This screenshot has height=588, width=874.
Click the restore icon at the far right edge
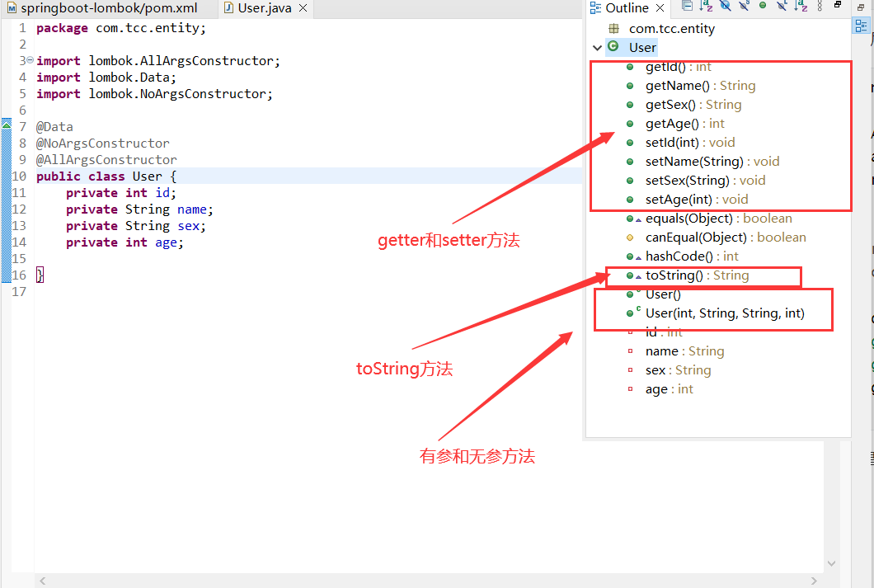[861, 7]
